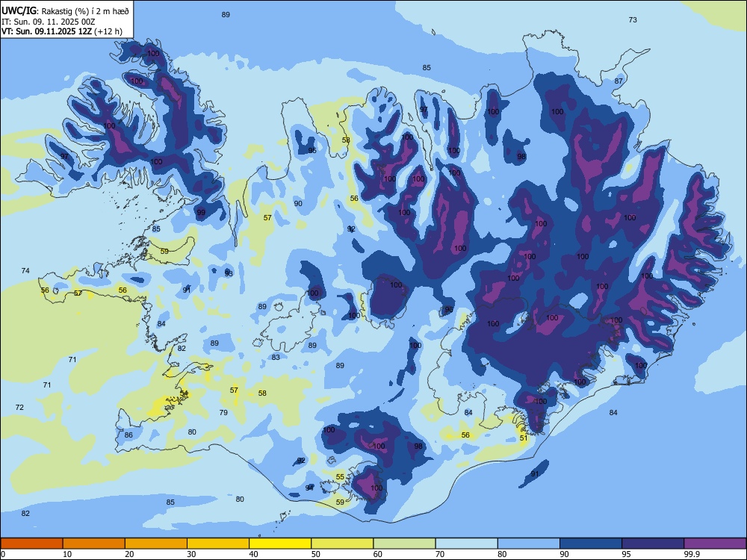Click the map value 96
The height and width of the screenshot is (560, 747).
pos(449,310)
